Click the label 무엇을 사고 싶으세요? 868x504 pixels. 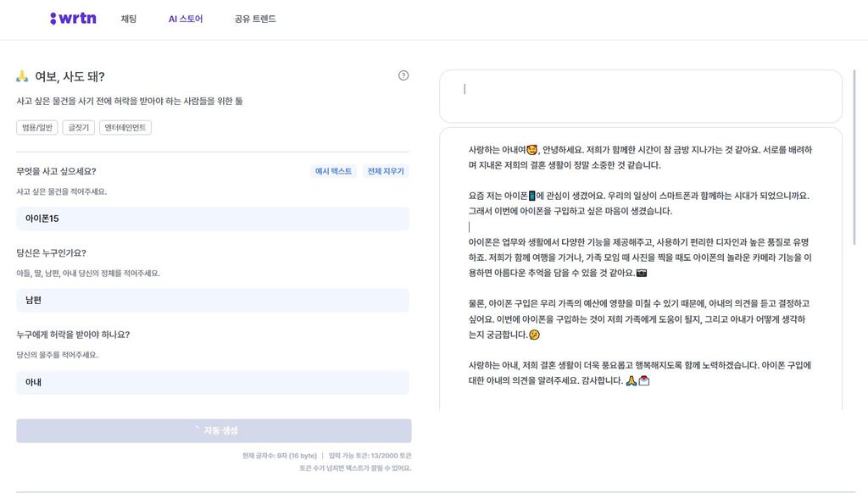click(57, 171)
